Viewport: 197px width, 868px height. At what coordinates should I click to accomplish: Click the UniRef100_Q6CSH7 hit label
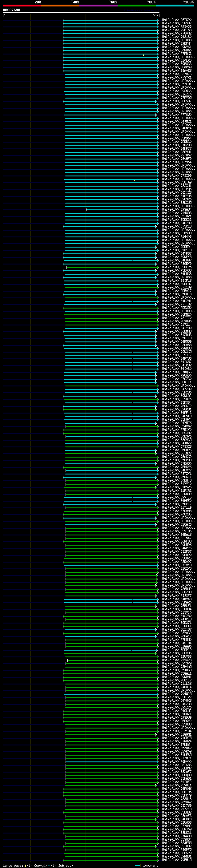(x=176, y=101)
